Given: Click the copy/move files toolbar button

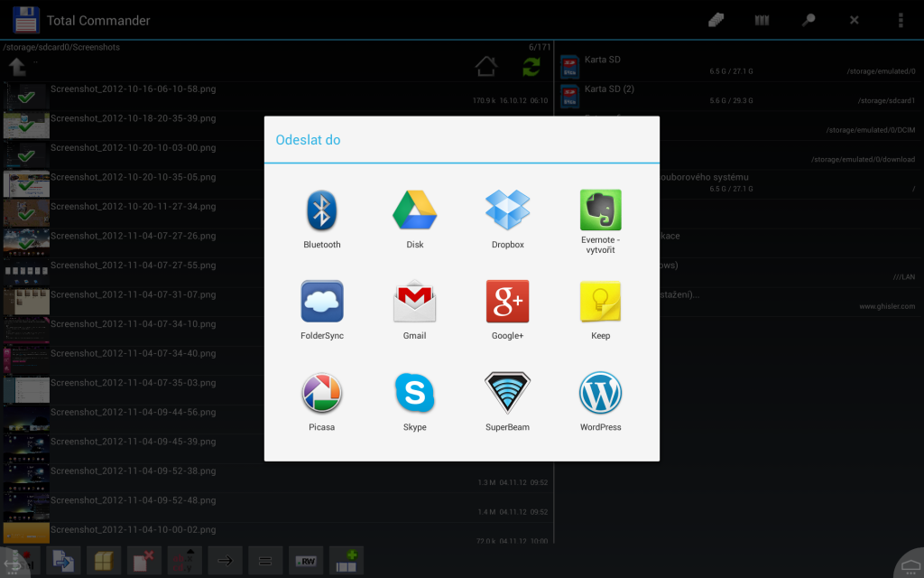Looking at the screenshot, I should [63, 560].
